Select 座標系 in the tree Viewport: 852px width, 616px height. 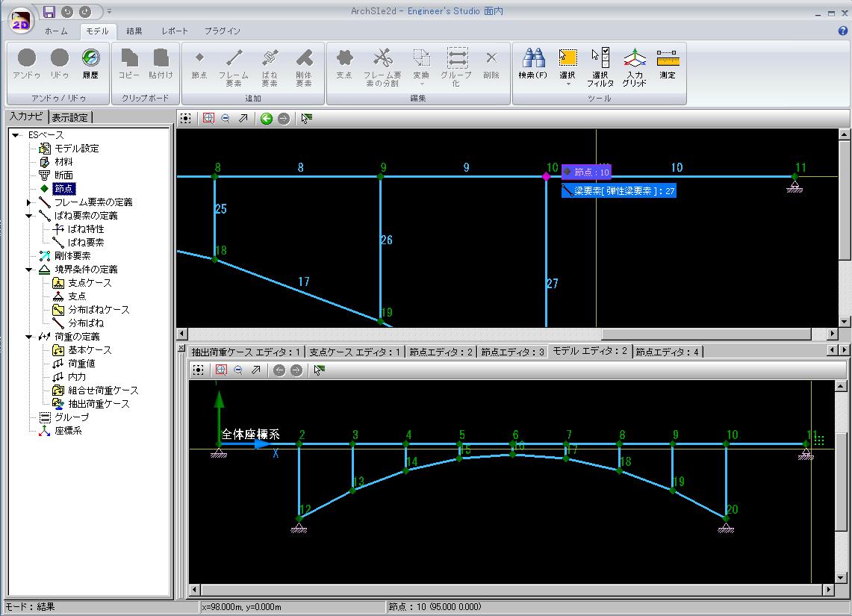pyautogui.click(x=68, y=431)
